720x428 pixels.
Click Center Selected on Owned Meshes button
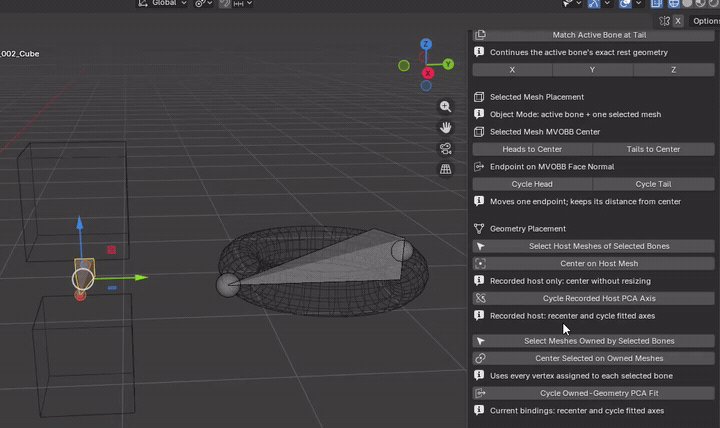[593, 358]
